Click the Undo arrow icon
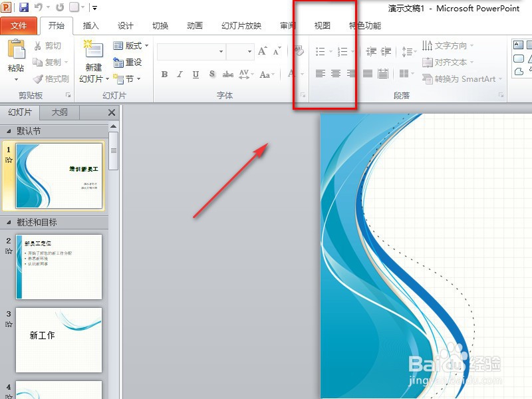The height and width of the screenshot is (399, 532). click(39, 7)
